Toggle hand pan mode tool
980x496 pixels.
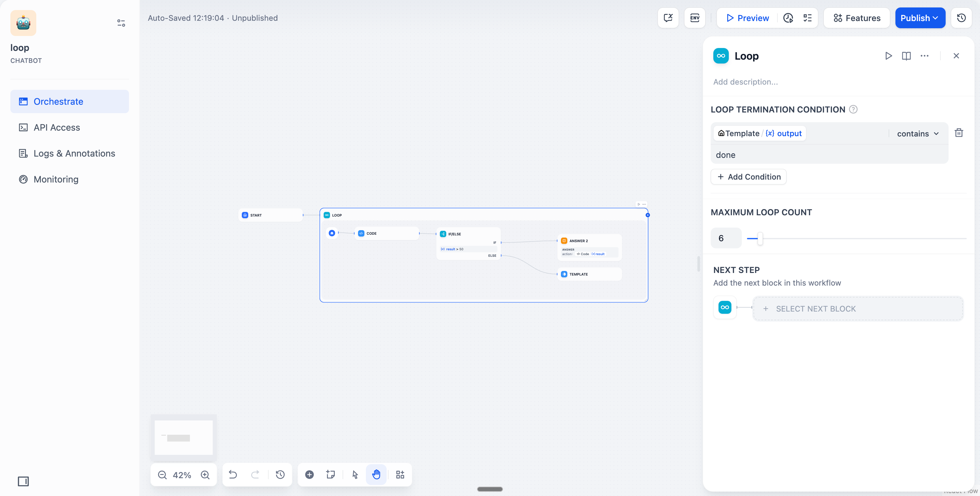(x=376, y=474)
